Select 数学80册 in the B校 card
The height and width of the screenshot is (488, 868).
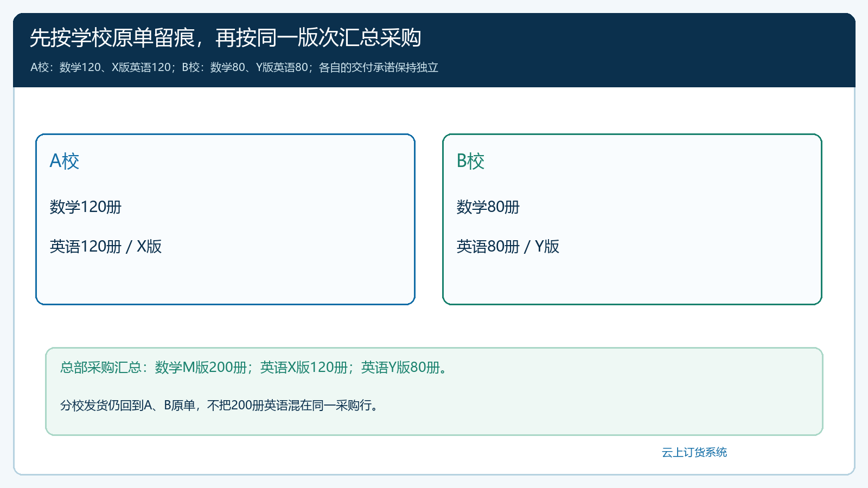pos(488,207)
